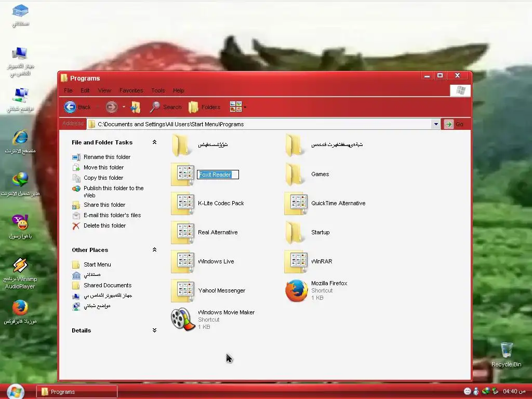Click the Go button next to address

pyautogui.click(x=454, y=124)
